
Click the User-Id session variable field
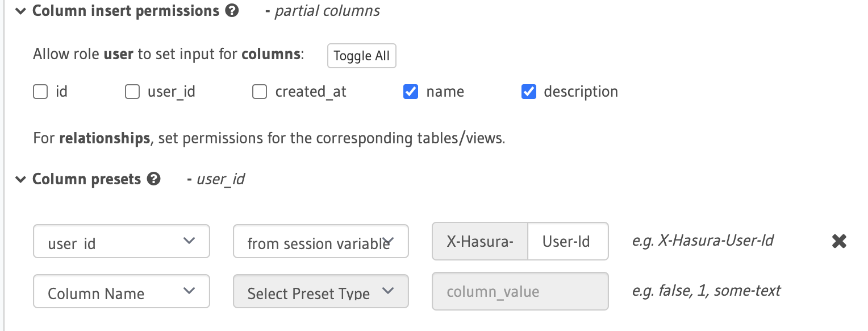(x=568, y=241)
